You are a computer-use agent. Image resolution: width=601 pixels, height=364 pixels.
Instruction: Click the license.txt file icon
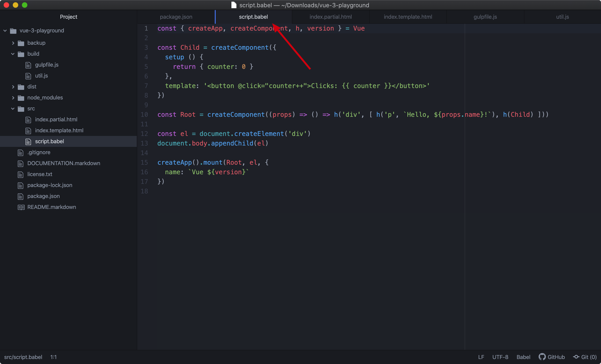coord(21,174)
